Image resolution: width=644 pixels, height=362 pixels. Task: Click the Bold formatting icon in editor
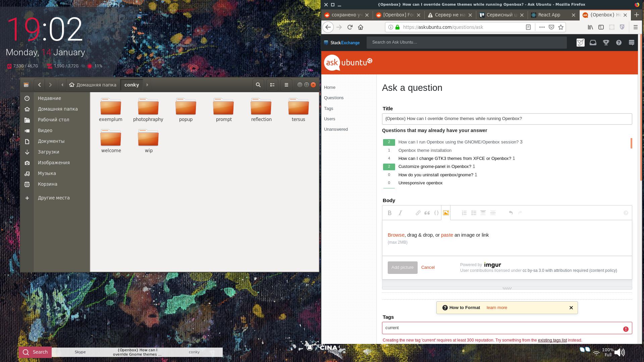[389, 213]
